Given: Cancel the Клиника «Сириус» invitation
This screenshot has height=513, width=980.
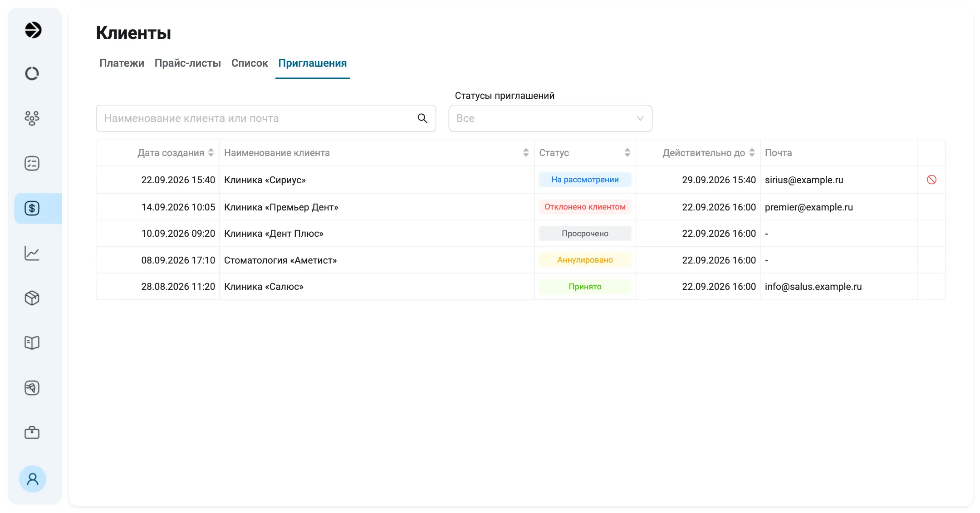Looking at the screenshot, I should (x=931, y=180).
